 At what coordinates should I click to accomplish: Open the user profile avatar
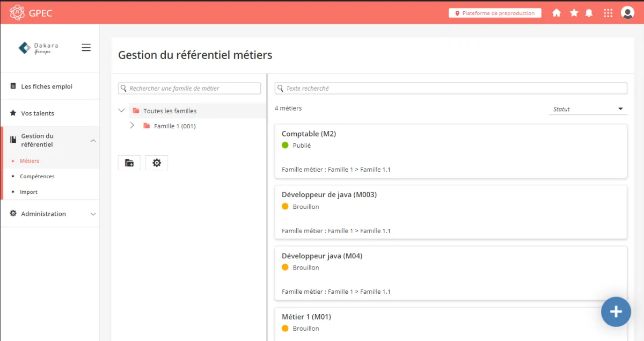[627, 13]
